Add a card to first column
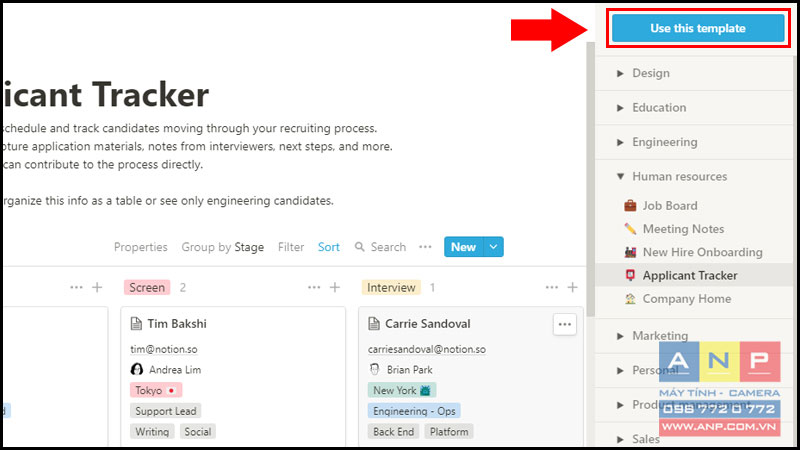This screenshot has height=450, width=800. (x=97, y=288)
